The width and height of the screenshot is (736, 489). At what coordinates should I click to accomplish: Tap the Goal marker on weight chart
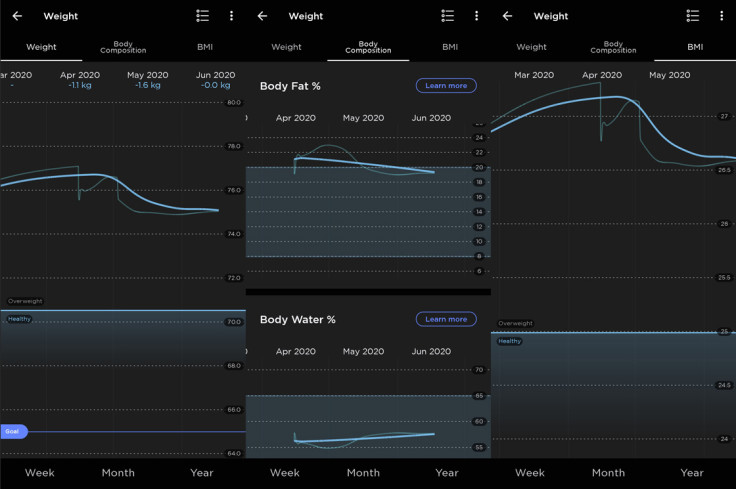13,431
